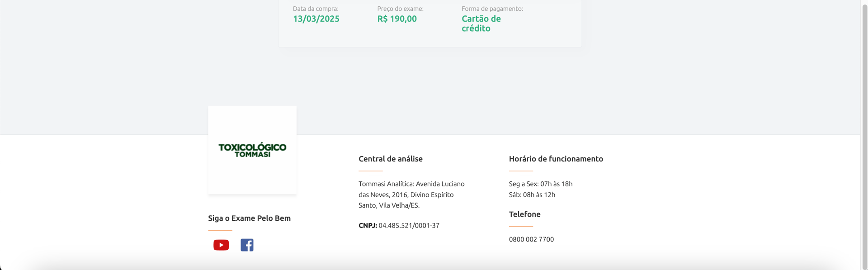Click the Central de análise heading

pyautogui.click(x=391, y=159)
